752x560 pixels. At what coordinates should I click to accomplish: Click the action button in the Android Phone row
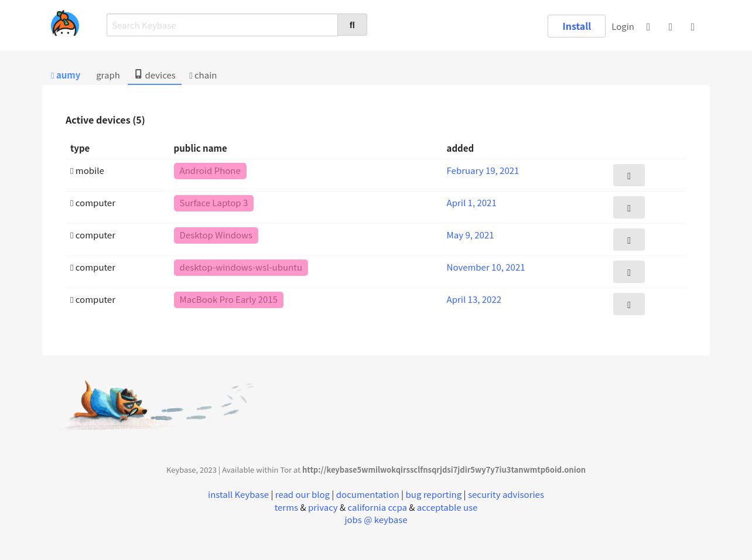click(629, 175)
